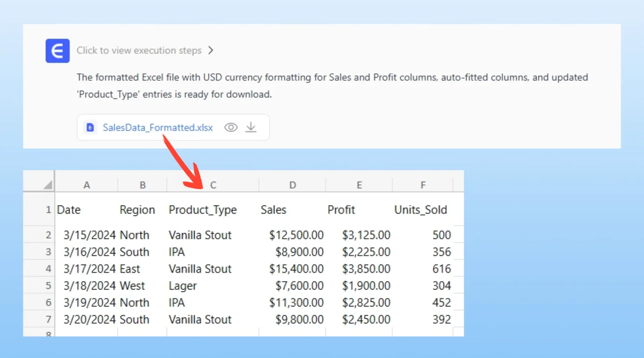Click the file type icon beside SalesData_Formatted.xlsx
Screen dimensions: 644x358
[x=90, y=127]
